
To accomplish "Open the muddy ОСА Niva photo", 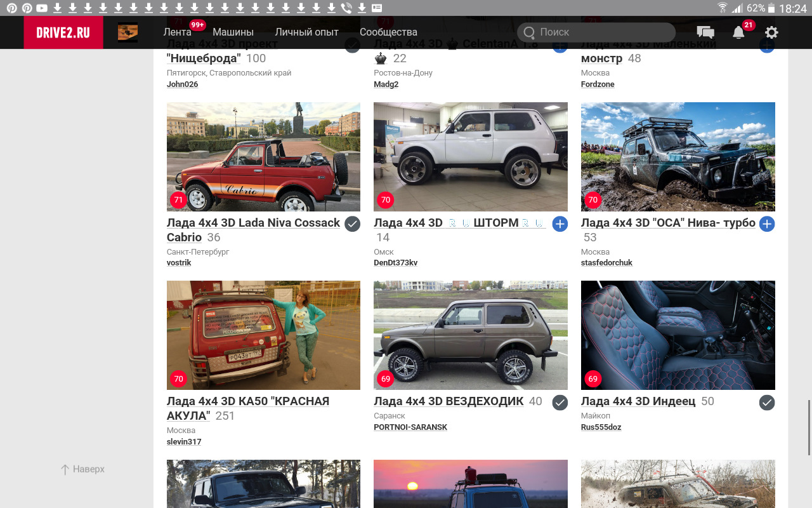I will (x=678, y=157).
